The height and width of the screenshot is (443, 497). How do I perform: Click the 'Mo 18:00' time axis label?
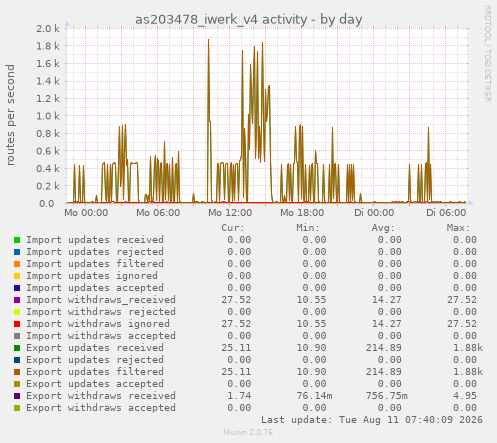[x=302, y=213]
